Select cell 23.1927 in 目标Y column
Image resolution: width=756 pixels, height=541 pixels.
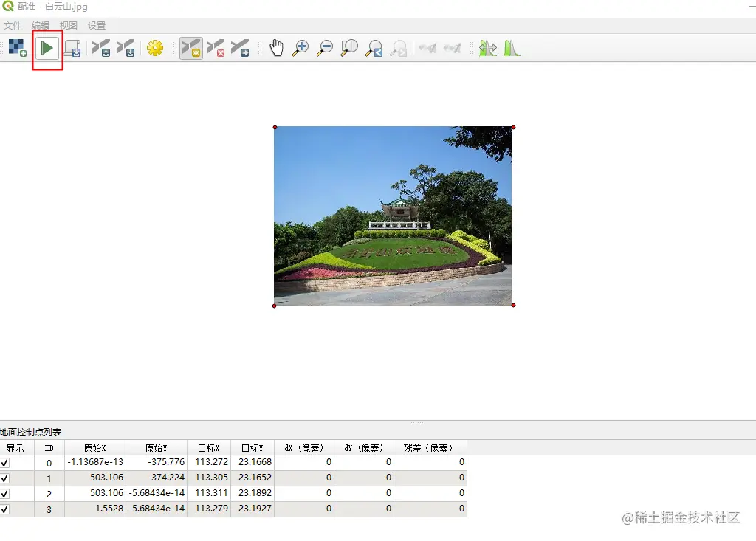coord(252,509)
